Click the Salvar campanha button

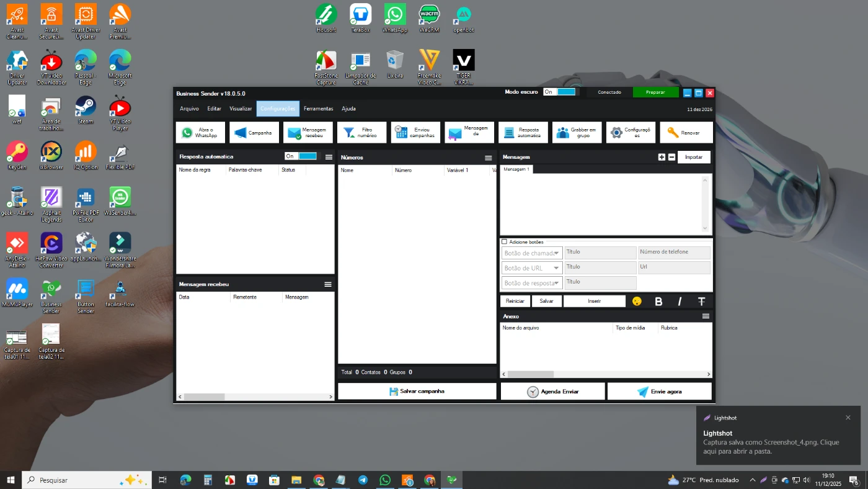click(x=417, y=392)
